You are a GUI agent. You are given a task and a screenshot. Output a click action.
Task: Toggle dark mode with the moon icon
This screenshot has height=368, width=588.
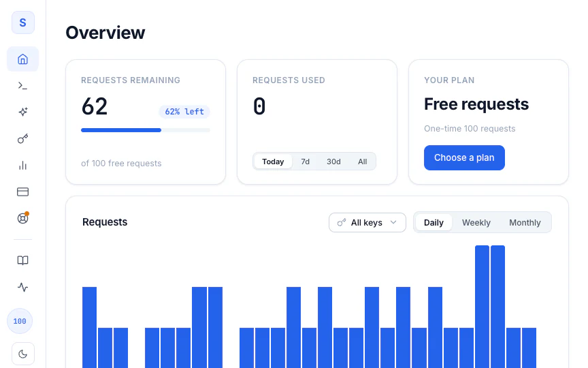pyautogui.click(x=23, y=354)
